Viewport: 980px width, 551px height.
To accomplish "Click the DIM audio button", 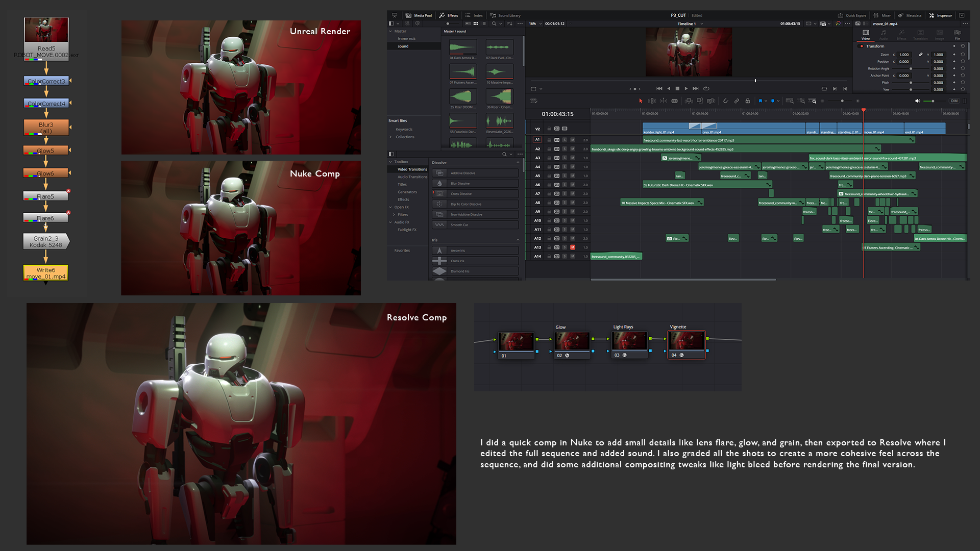I will pos(954,101).
